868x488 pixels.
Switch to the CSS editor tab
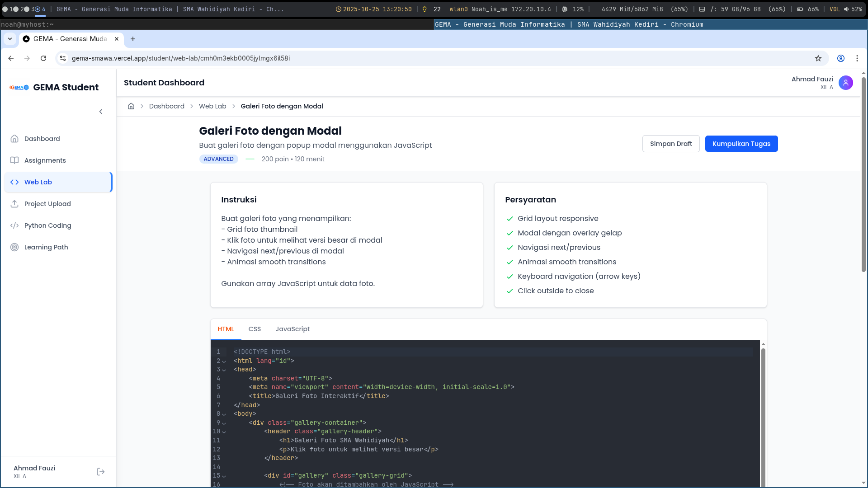point(255,329)
